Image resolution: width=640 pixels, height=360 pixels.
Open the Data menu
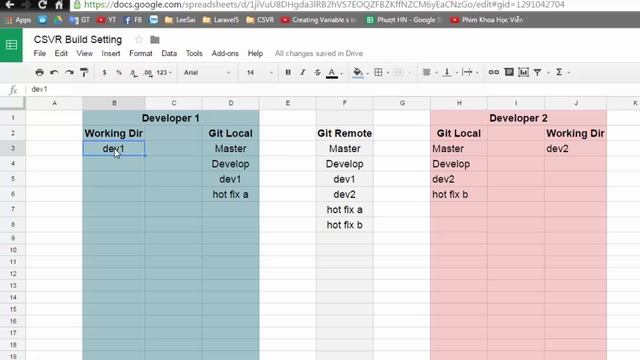pyautogui.click(x=169, y=53)
